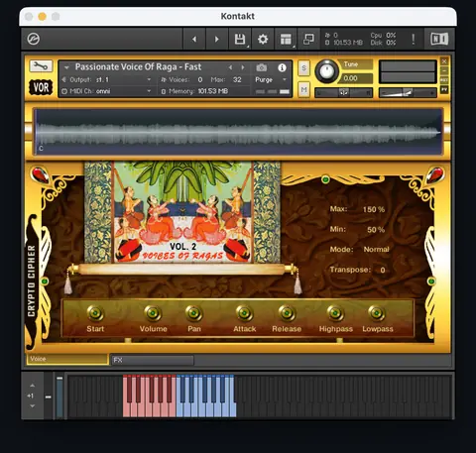Click the Native Instruments NI logo

pos(439,39)
